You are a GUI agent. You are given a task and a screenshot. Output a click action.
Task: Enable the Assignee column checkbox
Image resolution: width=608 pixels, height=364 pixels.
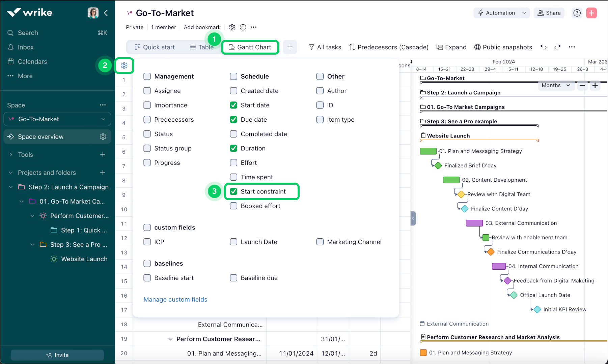point(147,91)
